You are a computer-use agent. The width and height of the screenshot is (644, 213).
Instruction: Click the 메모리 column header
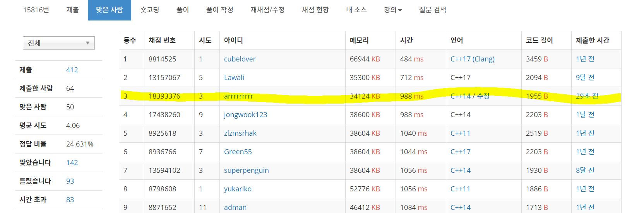tap(359, 41)
